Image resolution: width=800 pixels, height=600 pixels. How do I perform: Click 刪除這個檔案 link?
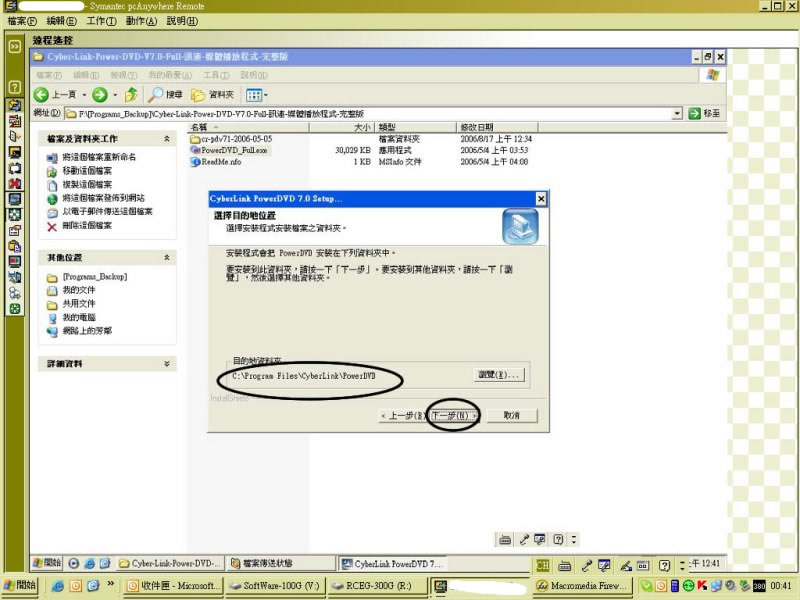point(87,226)
